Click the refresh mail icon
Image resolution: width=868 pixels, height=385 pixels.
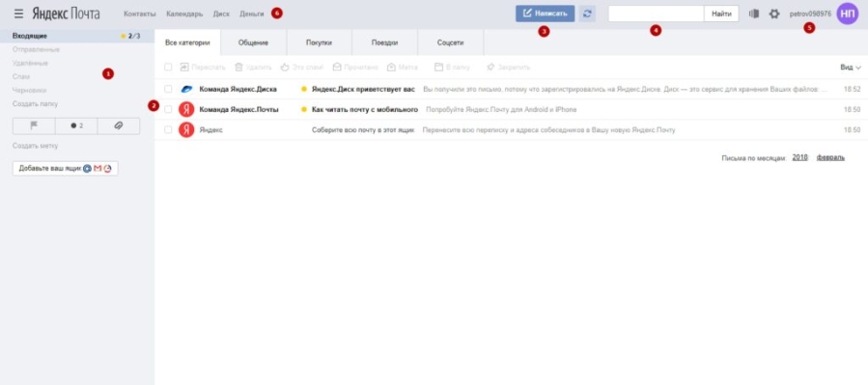pos(587,14)
